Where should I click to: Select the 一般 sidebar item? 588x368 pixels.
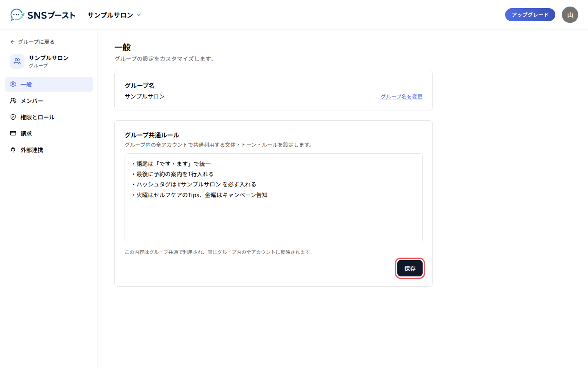point(49,84)
